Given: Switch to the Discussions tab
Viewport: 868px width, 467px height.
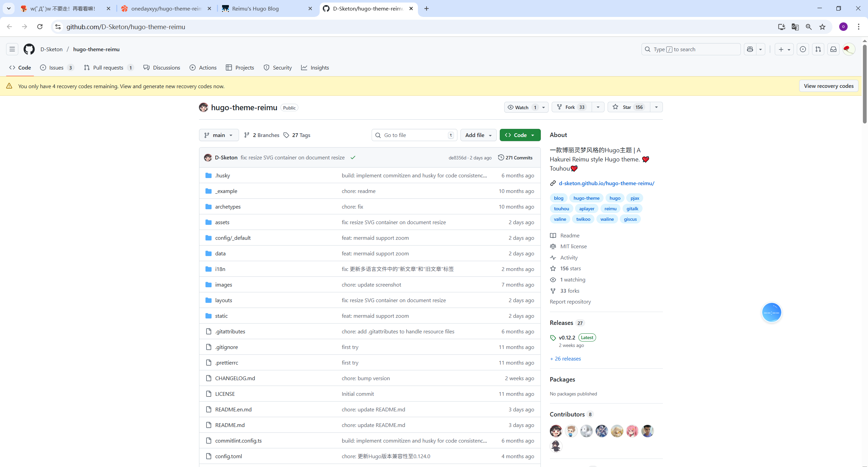Looking at the screenshot, I should [162, 67].
